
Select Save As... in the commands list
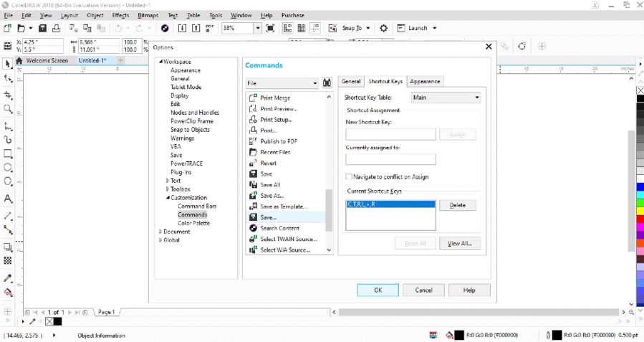[272, 196]
